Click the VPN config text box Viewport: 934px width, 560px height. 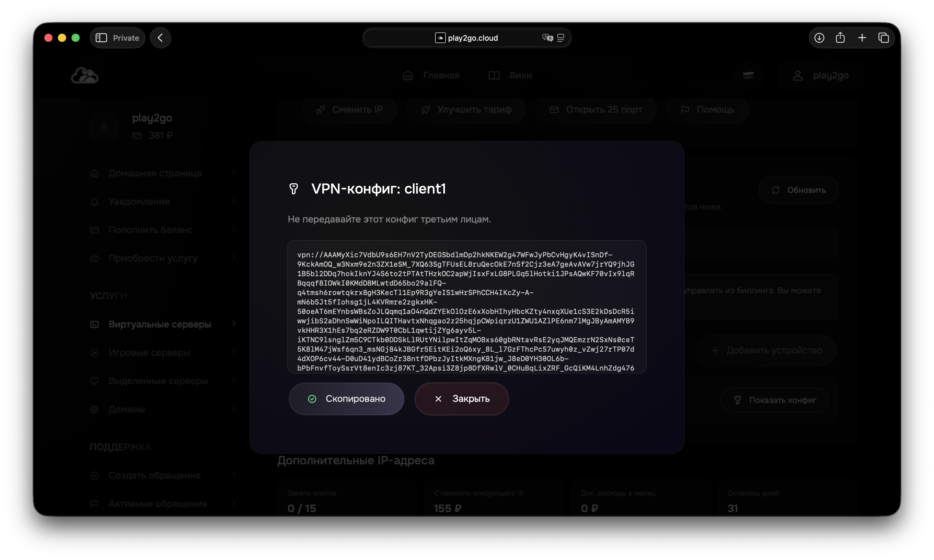[x=467, y=307]
